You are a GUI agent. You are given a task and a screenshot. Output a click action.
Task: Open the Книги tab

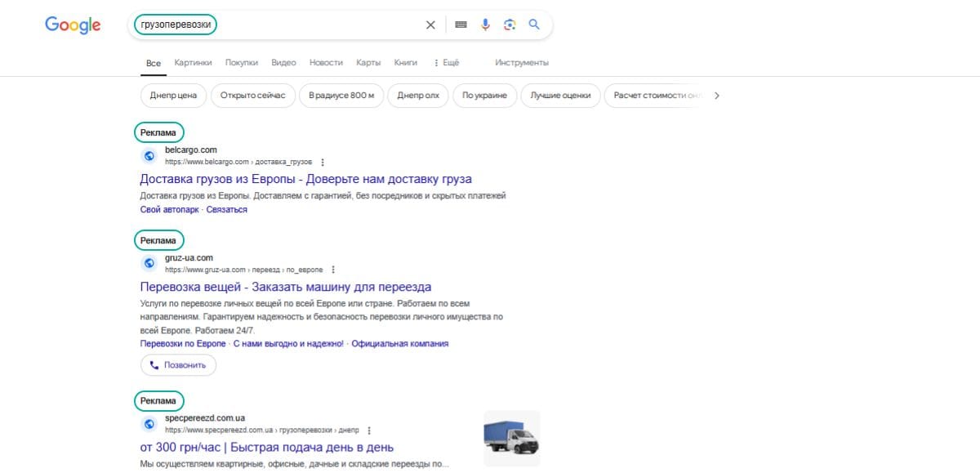click(405, 63)
